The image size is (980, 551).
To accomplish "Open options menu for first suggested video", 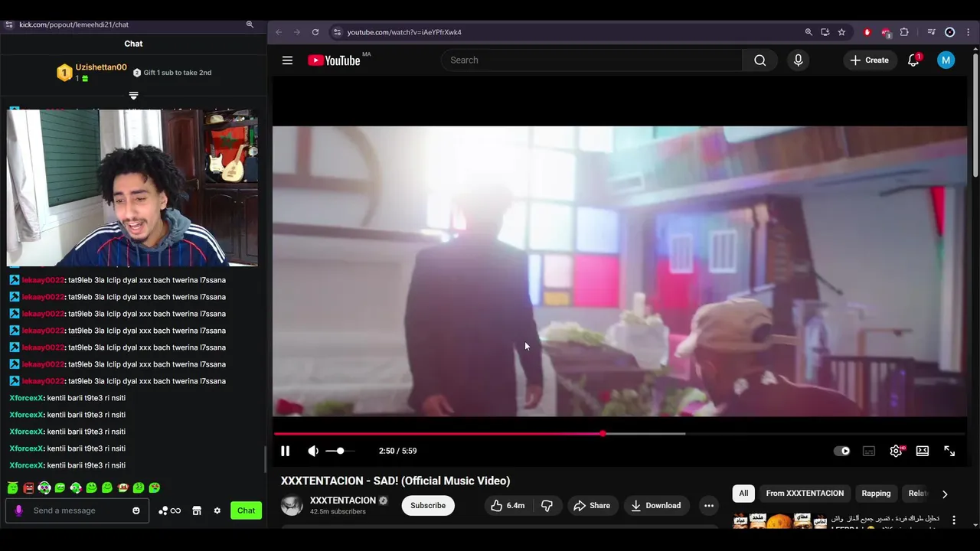I will (x=954, y=520).
